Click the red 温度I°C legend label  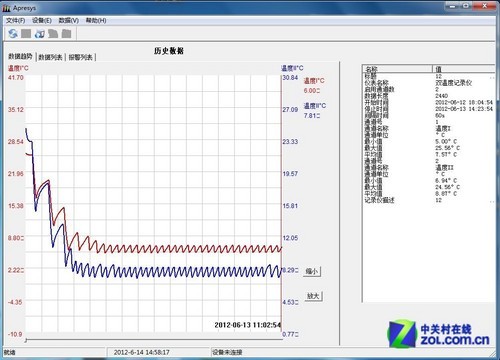click(314, 81)
